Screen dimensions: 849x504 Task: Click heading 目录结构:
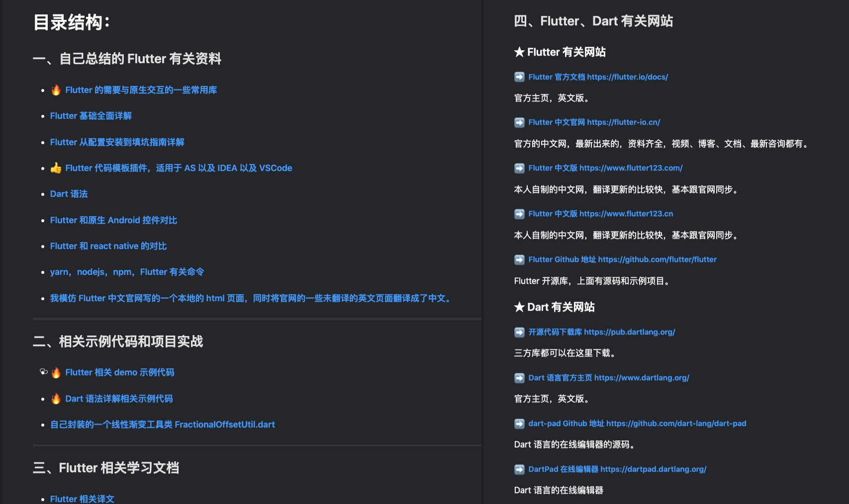click(x=72, y=22)
